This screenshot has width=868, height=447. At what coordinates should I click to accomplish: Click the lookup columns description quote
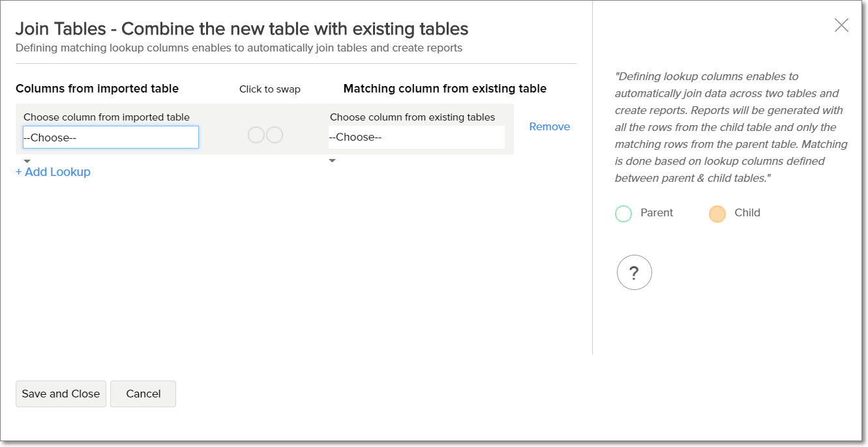730,127
